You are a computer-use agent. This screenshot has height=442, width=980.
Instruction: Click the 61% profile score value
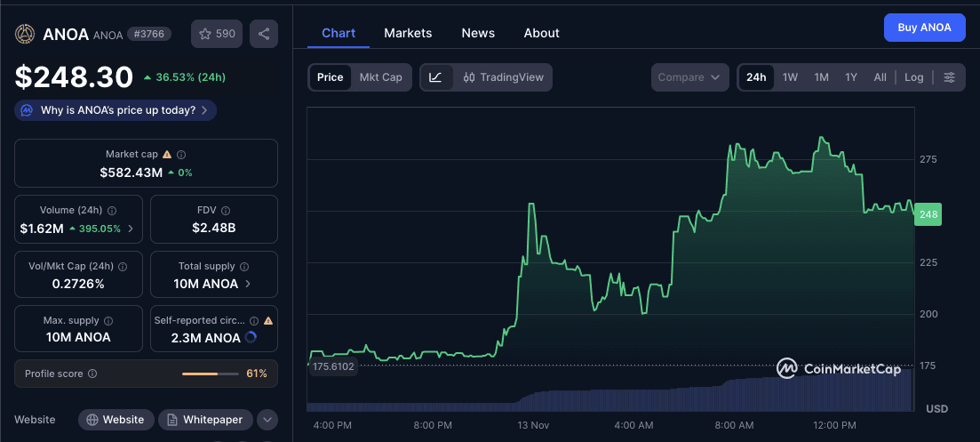tap(257, 374)
